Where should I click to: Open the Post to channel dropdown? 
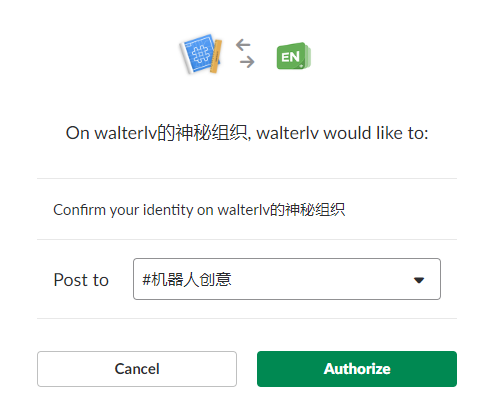(287, 279)
